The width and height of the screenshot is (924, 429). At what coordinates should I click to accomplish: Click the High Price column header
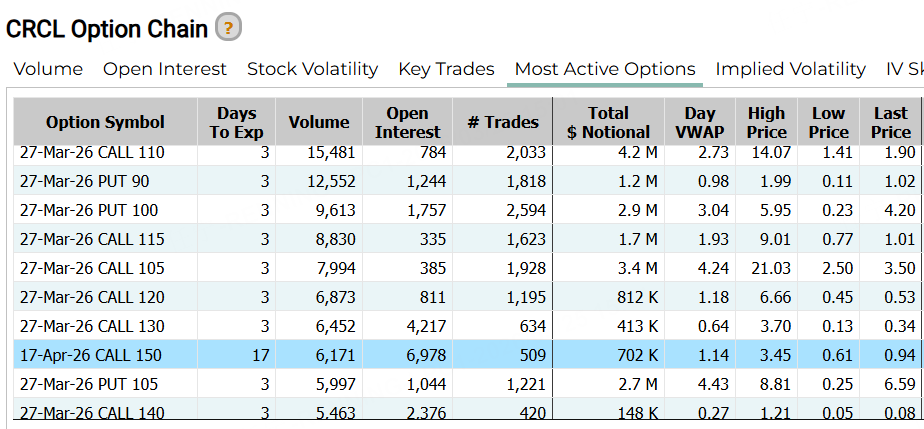pos(766,122)
